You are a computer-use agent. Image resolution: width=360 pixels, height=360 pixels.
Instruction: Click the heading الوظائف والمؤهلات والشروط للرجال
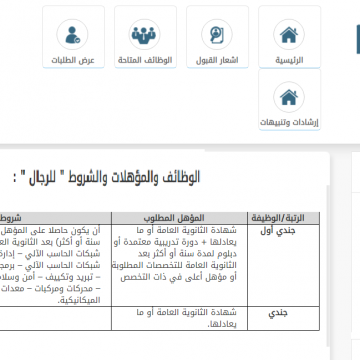click(x=106, y=177)
